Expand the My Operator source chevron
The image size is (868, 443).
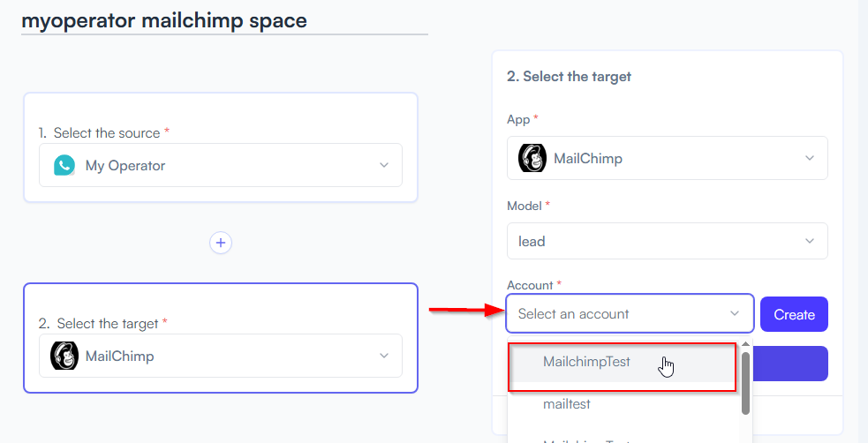pos(384,166)
